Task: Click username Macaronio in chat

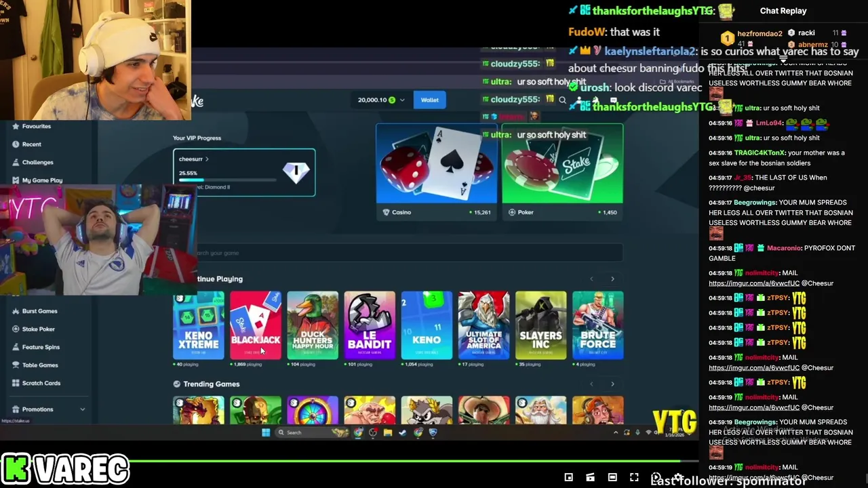Action: 783,248
